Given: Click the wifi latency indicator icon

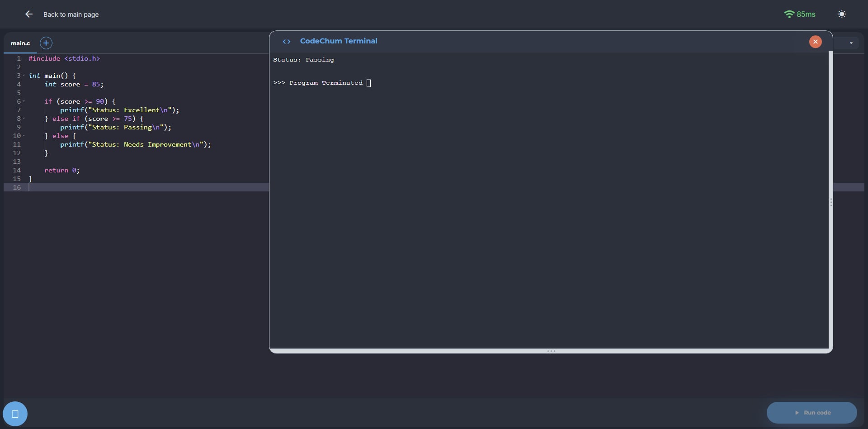Looking at the screenshot, I should (789, 14).
